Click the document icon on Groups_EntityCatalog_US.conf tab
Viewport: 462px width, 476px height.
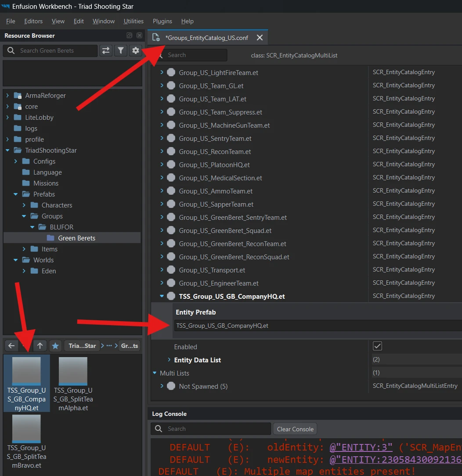(156, 38)
